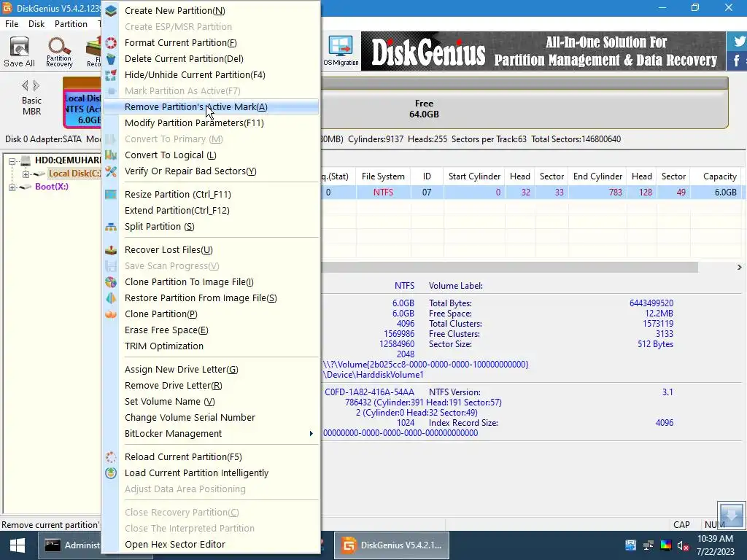This screenshot has height=560, width=747.
Task: Select the Local Disk(C:) tree item
Action: [x=74, y=174]
